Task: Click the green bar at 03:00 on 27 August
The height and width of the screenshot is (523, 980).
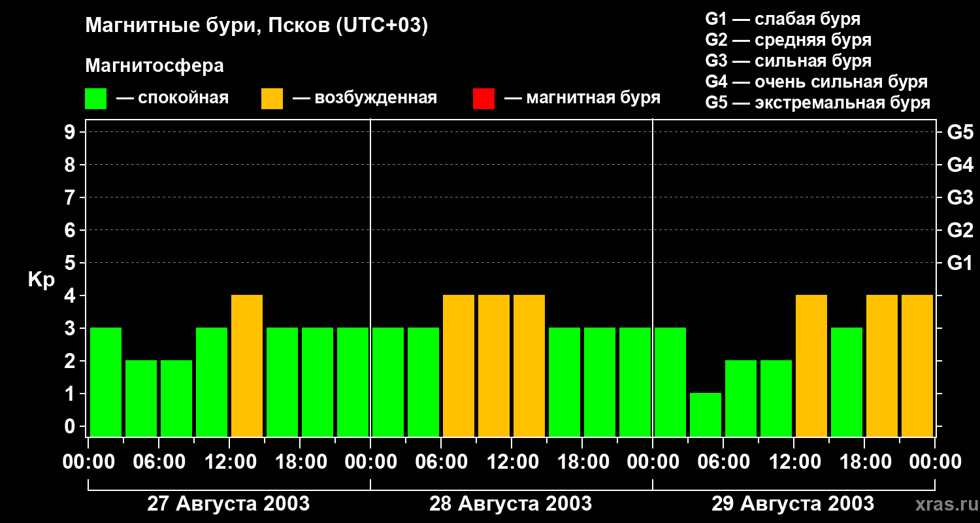Action: point(141,398)
